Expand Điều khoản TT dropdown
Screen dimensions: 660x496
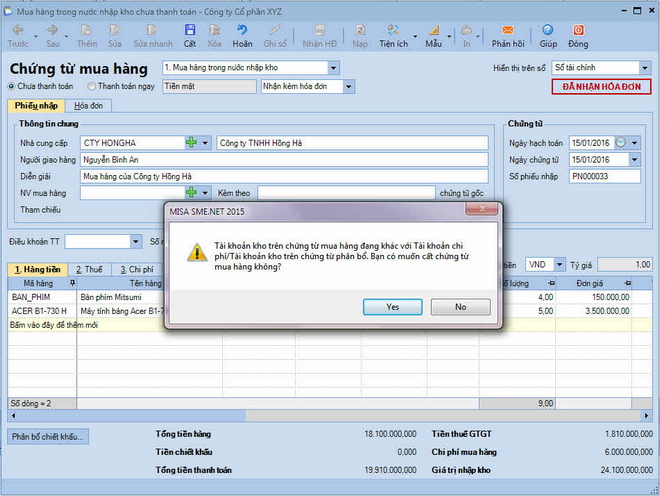pyautogui.click(x=136, y=242)
